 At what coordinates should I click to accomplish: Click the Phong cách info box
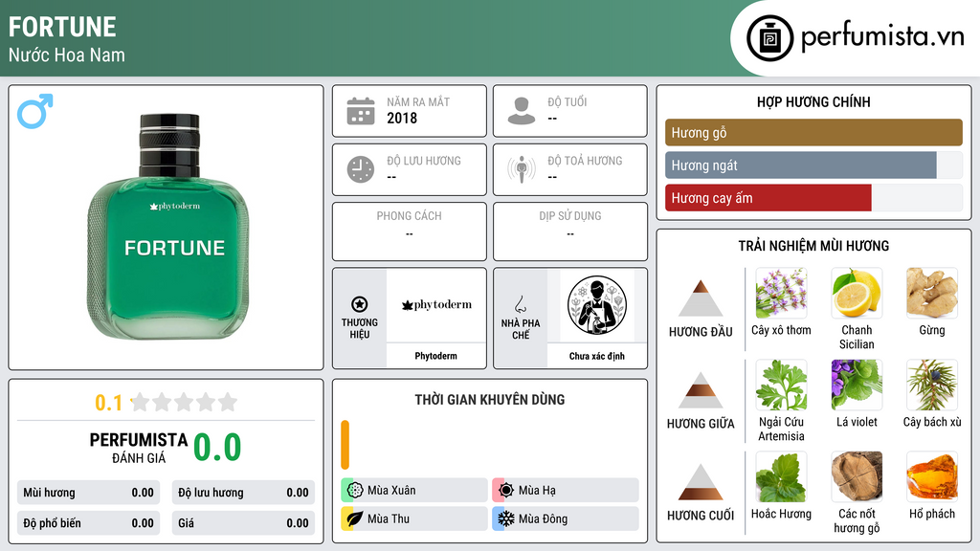[x=410, y=231]
